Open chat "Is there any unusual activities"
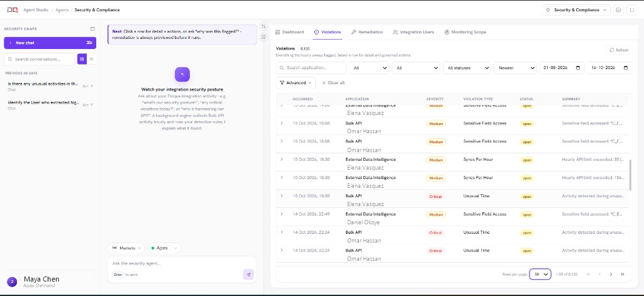 point(49,86)
